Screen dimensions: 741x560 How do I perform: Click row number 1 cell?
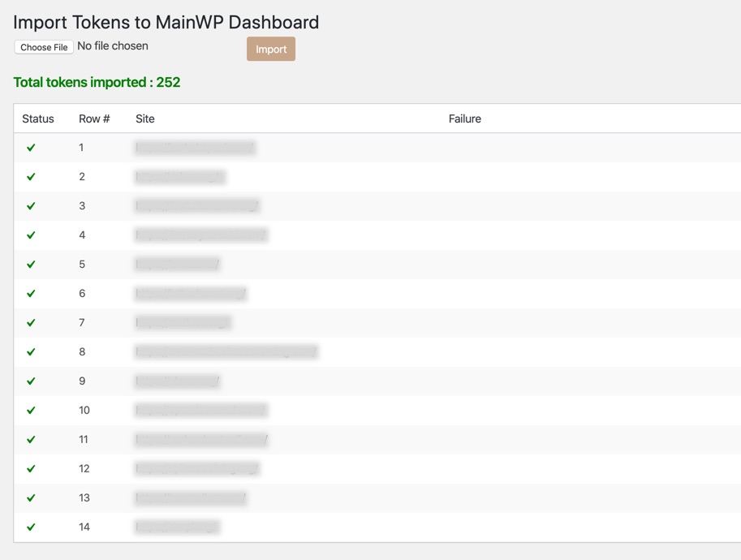[81, 148]
